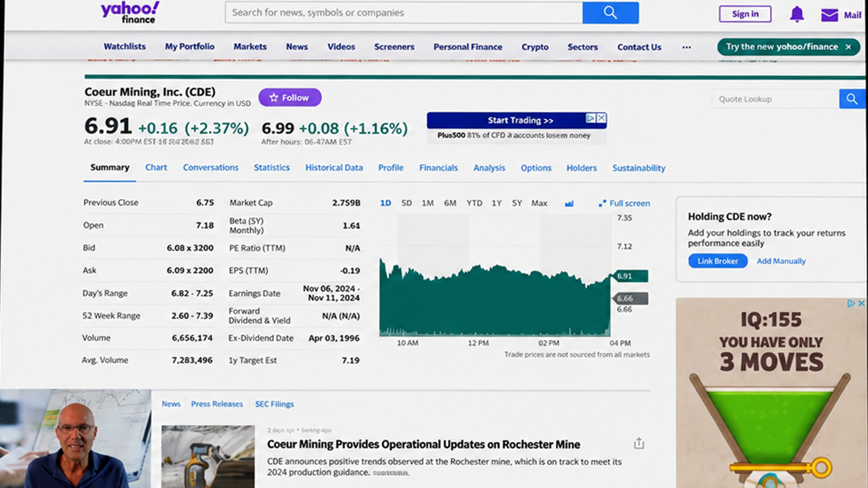Close the IQ:155 game ad
Screen dimensions: 868x488
tap(861, 303)
